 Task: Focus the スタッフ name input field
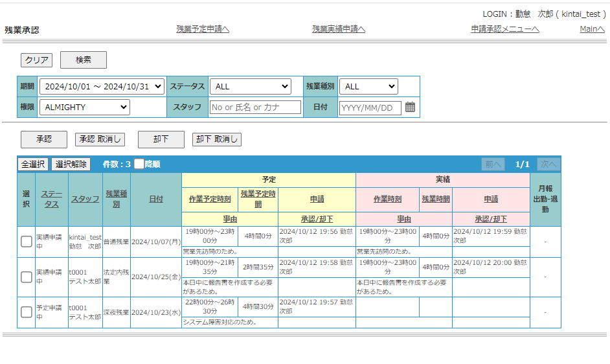tap(256, 107)
